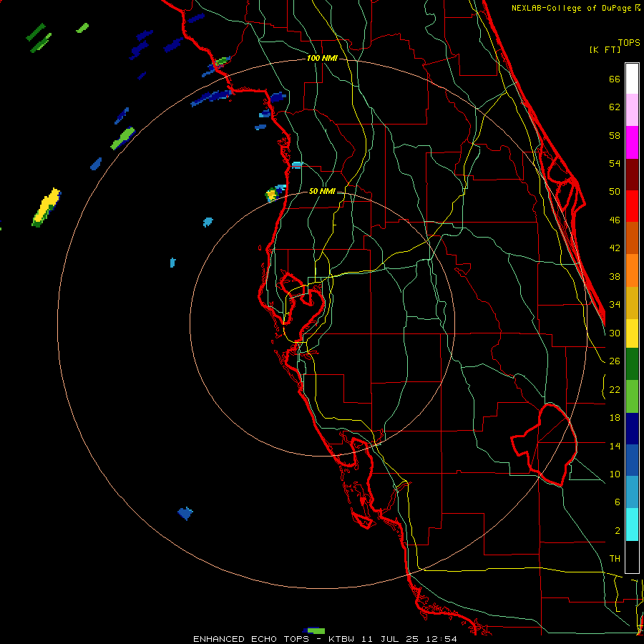Click the legend value 6
This screenshot has height=644, width=644.
[x=617, y=502]
